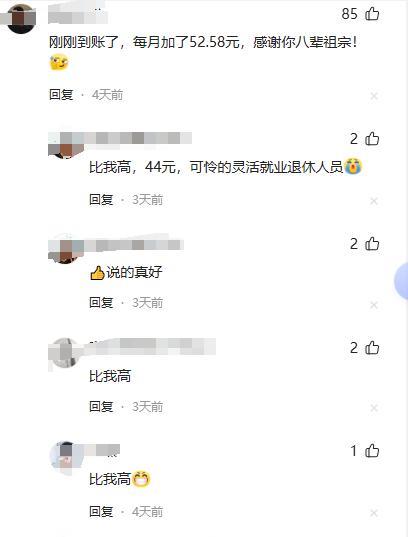Reply to the 刚刚到账了 comment
Screen dimensions: 408x537
click(x=61, y=95)
